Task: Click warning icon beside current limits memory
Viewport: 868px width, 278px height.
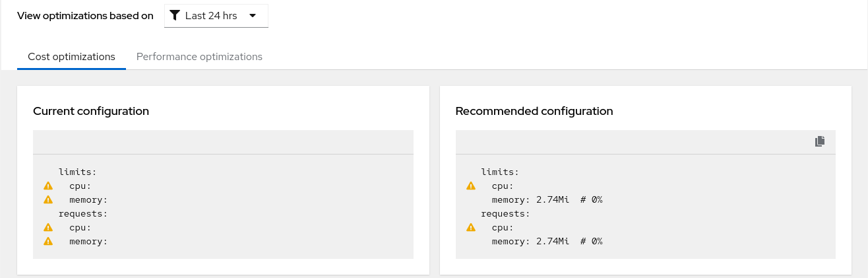Action: [x=48, y=200]
